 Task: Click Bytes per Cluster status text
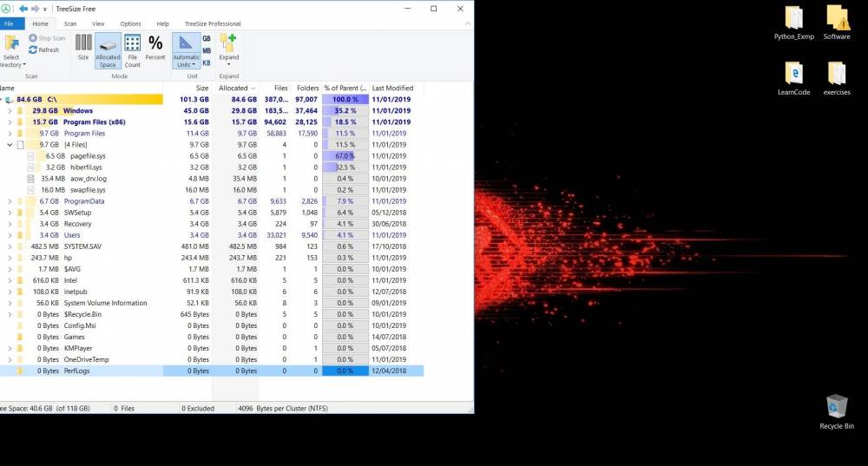tap(283, 409)
